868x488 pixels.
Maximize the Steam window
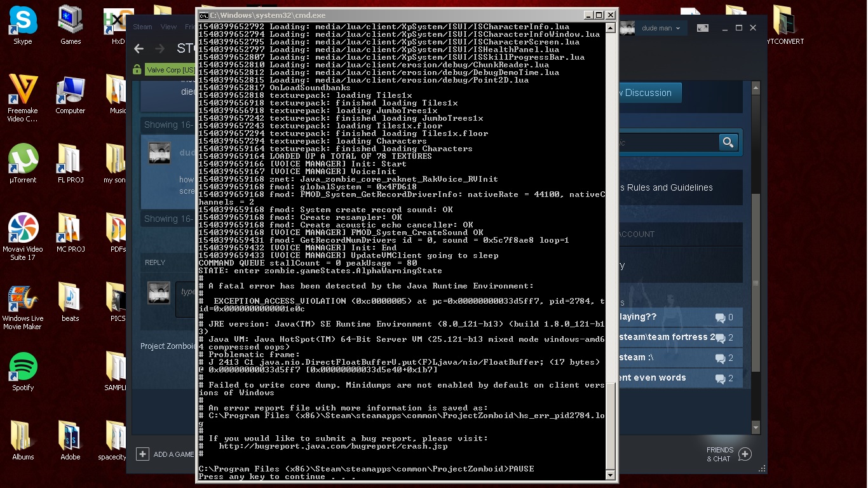tap(739, 28)
